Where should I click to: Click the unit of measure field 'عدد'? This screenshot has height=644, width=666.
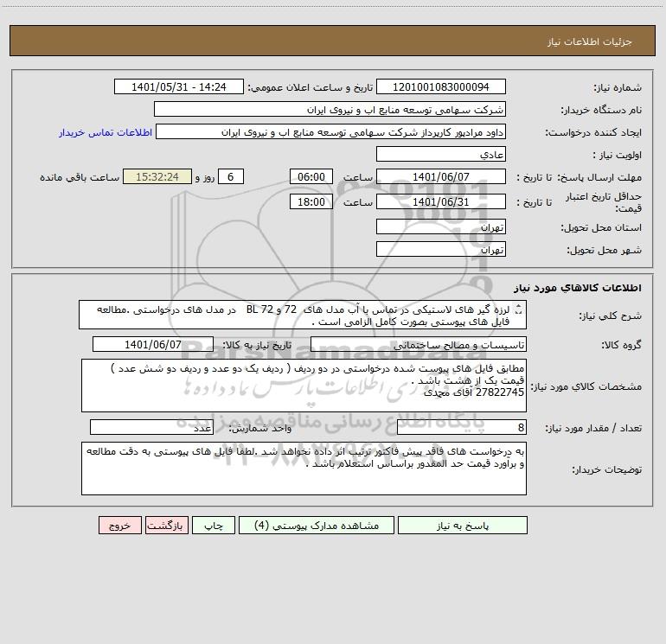coord(151,427)
